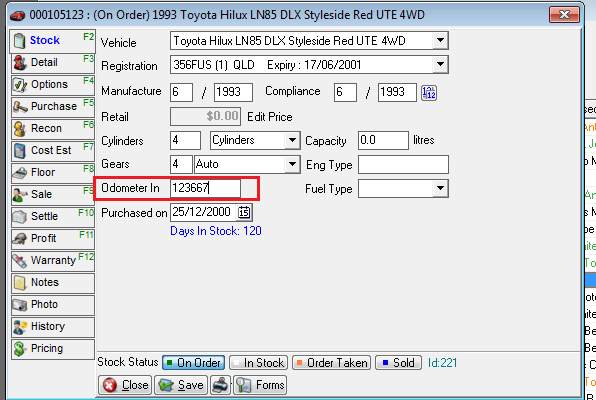
Task: Click the Edit Price link
Action: (x=269, y=117)
